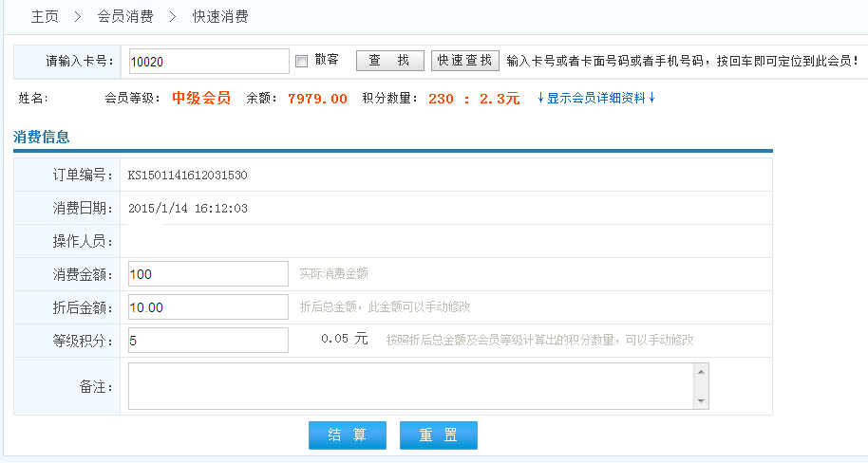Go to 主页 in the breadcrumb

coord(45,17)
